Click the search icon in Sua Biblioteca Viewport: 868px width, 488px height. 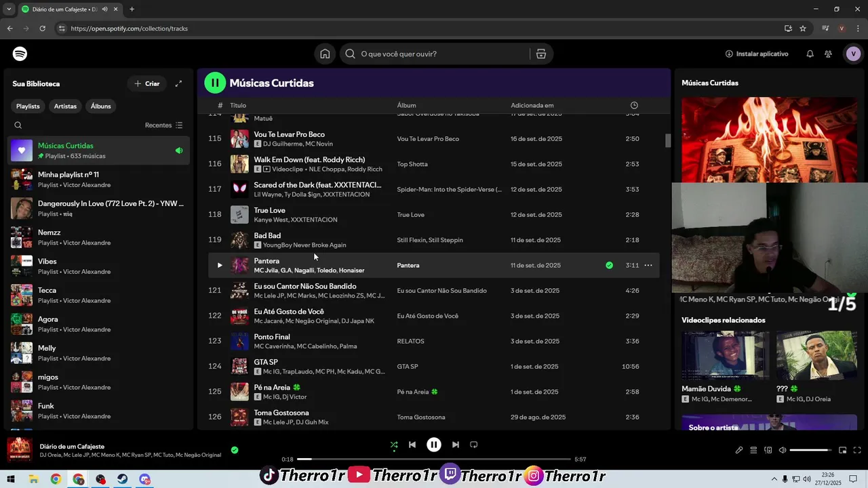click(18, 125)
